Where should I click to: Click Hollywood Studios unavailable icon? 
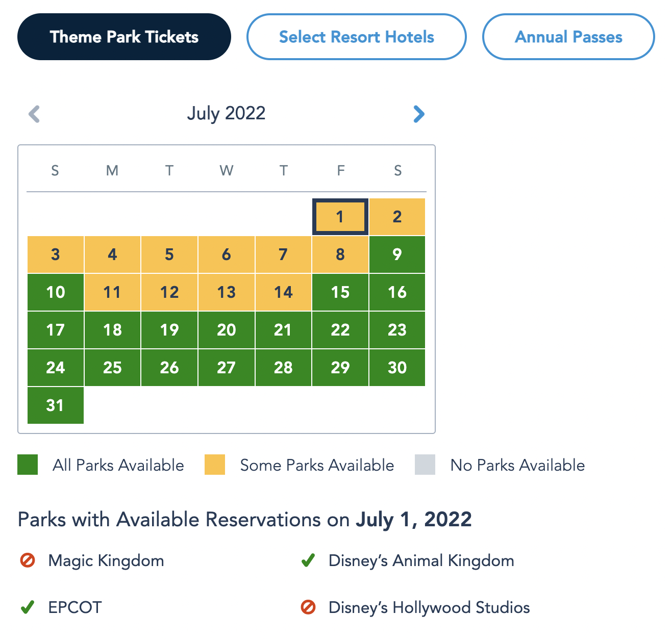point(308,607)
